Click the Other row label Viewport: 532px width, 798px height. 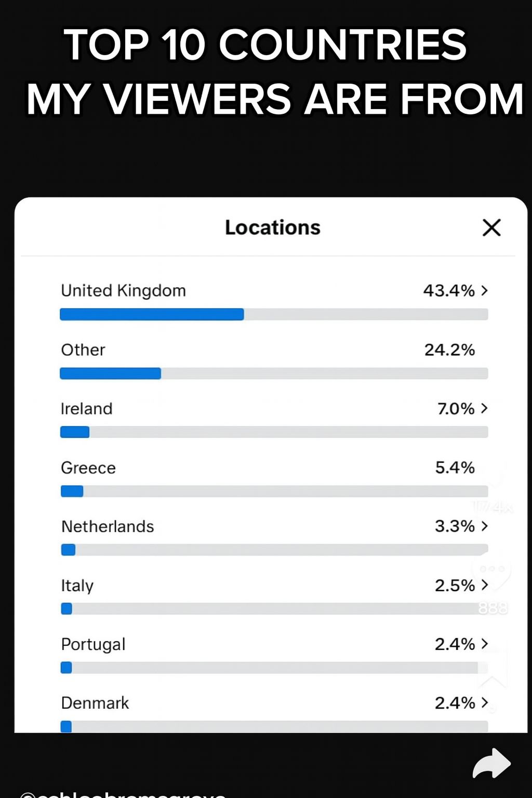click(83, 350)
